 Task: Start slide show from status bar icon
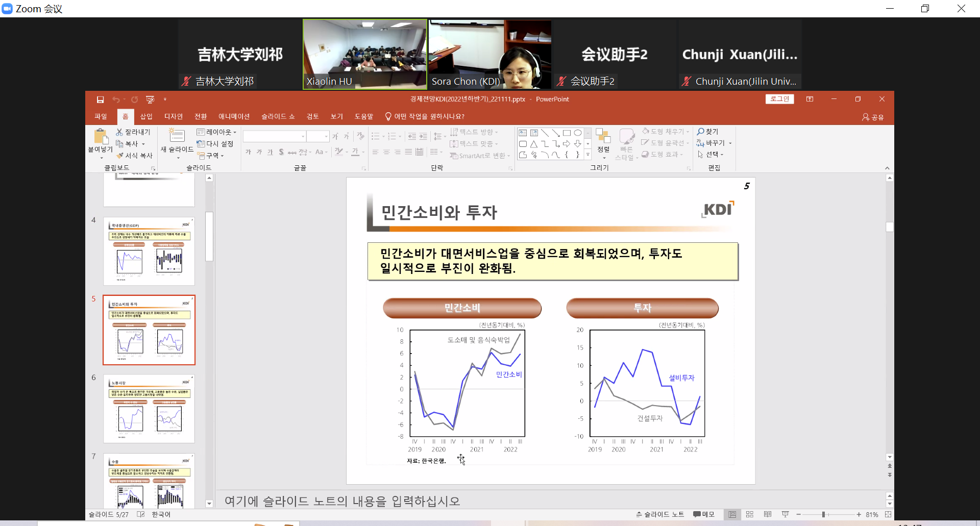click(x=785, y=514)
